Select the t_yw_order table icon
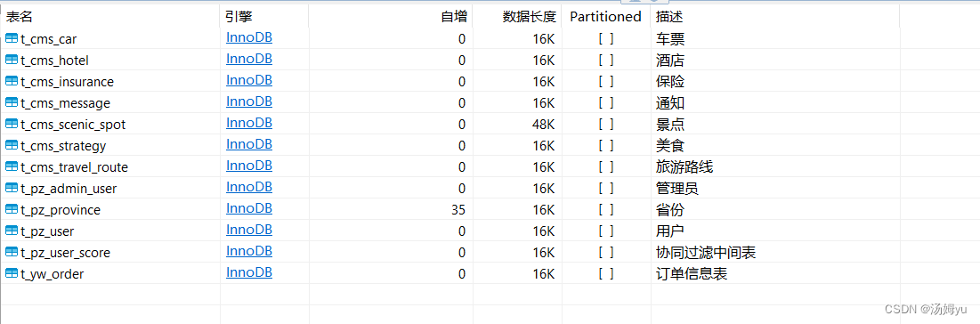 click(x=12, y=273)
